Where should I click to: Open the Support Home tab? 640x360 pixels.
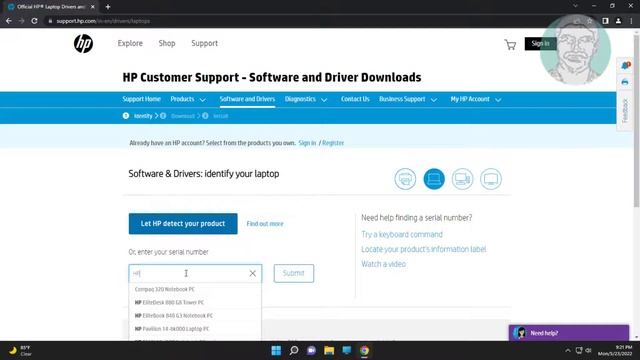click(142, 99)
